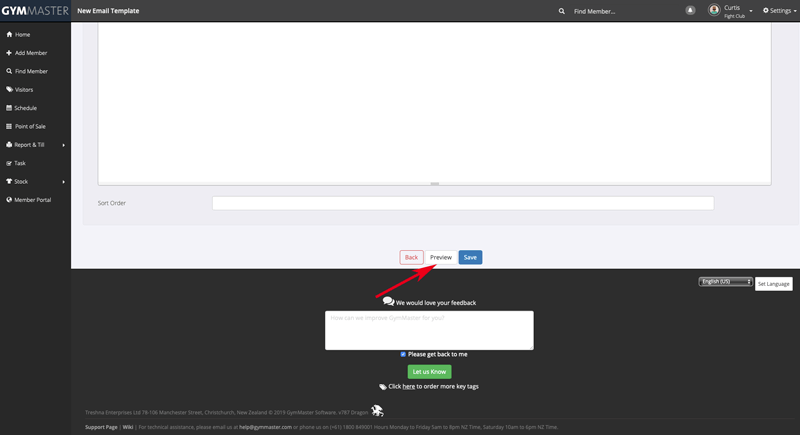Screen dimensions: 800x435
Task: Click the Home icon in sidebar
Action: (9, 35)
